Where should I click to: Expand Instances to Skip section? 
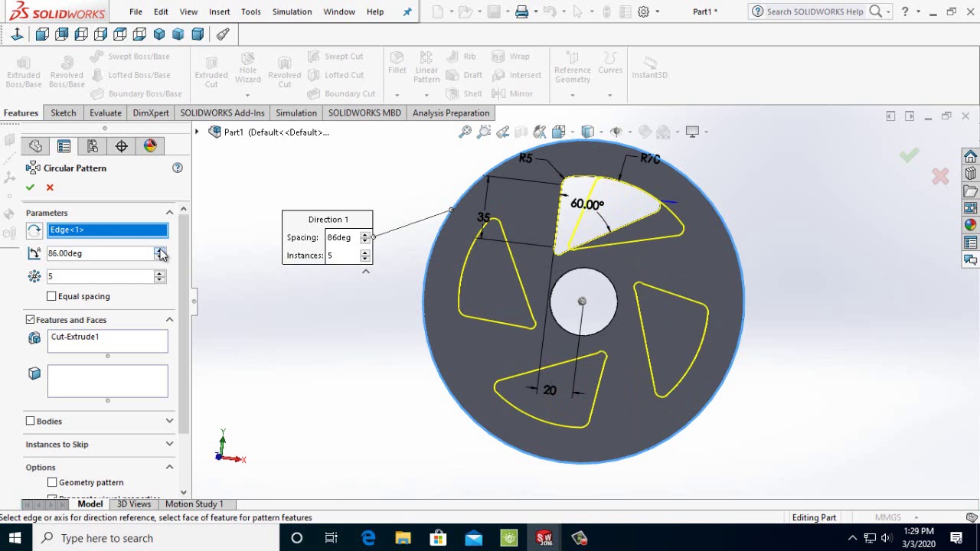click(x=169, y=444)
